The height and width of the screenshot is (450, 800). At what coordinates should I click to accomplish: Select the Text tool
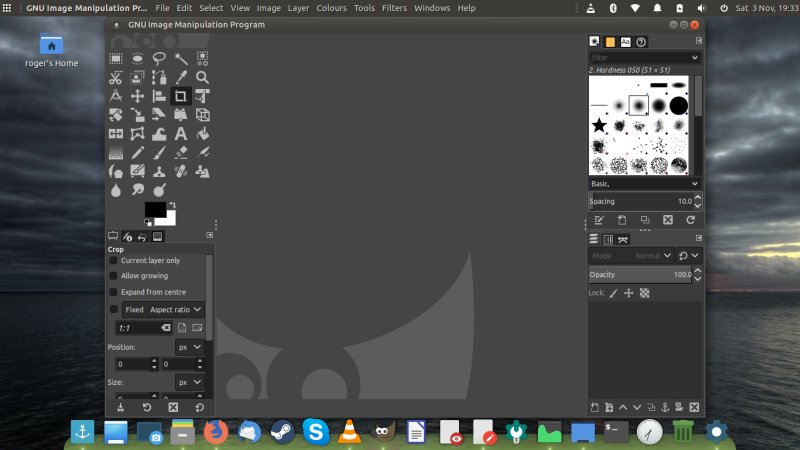[x=181, y=134]
